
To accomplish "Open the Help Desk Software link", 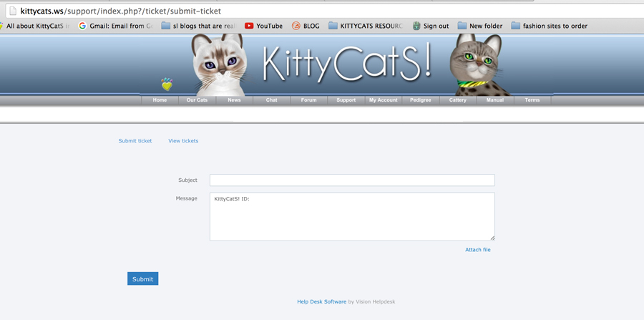I will coord(321,301).
